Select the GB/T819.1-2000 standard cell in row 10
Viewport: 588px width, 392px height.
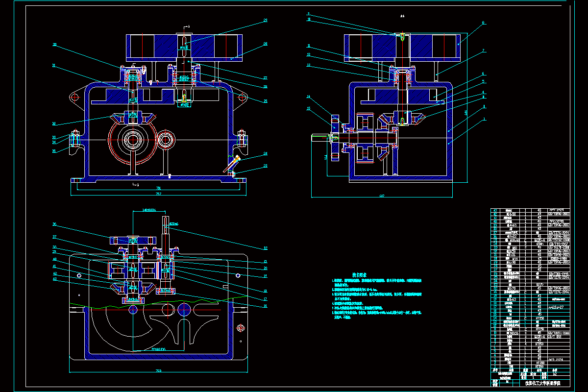click(559, 333)
